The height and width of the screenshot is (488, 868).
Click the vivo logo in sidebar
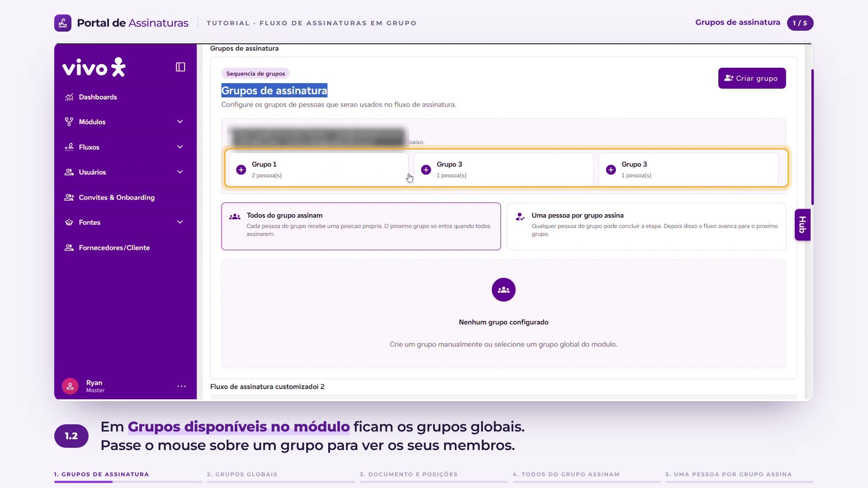tap(94, 67)
